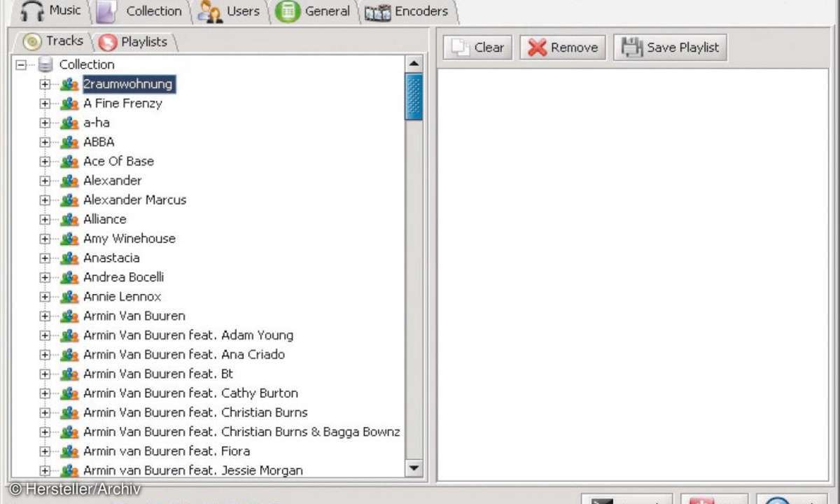
Task: Expand the 2raumwohnung artist node
Action: [x=45, y=85]
